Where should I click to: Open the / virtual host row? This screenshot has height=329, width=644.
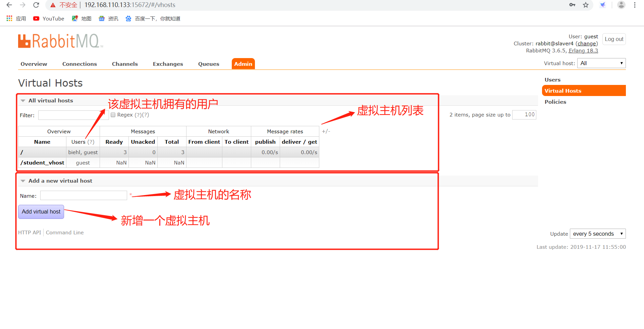pos(22,152)
